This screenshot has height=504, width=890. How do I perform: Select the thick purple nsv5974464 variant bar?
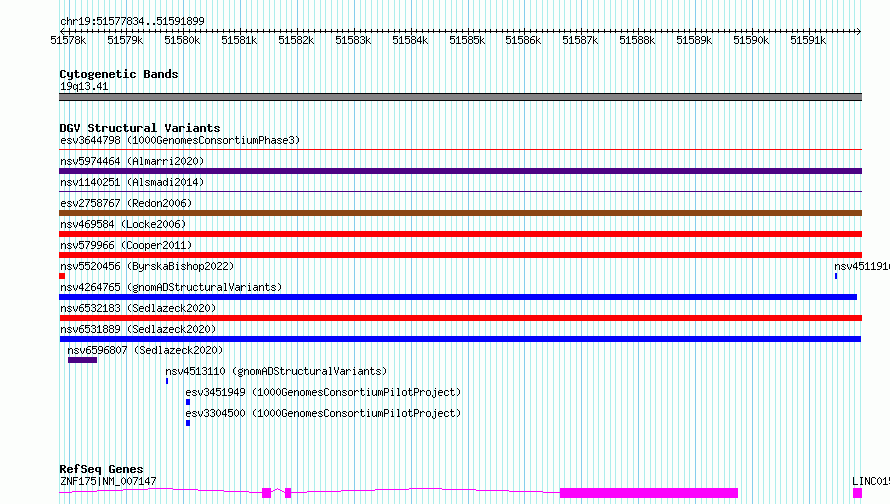point(460,171)
